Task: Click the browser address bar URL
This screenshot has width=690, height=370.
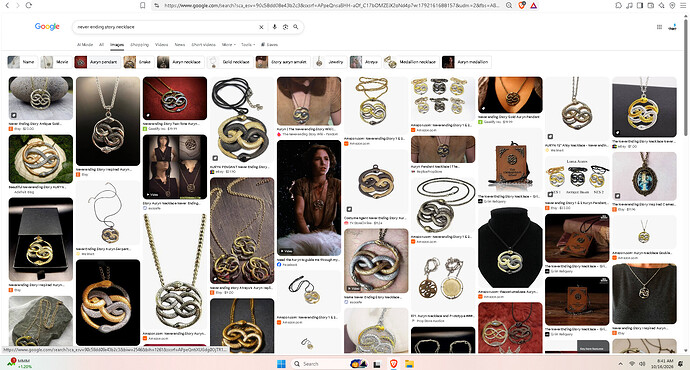Action: coord(332,5)
